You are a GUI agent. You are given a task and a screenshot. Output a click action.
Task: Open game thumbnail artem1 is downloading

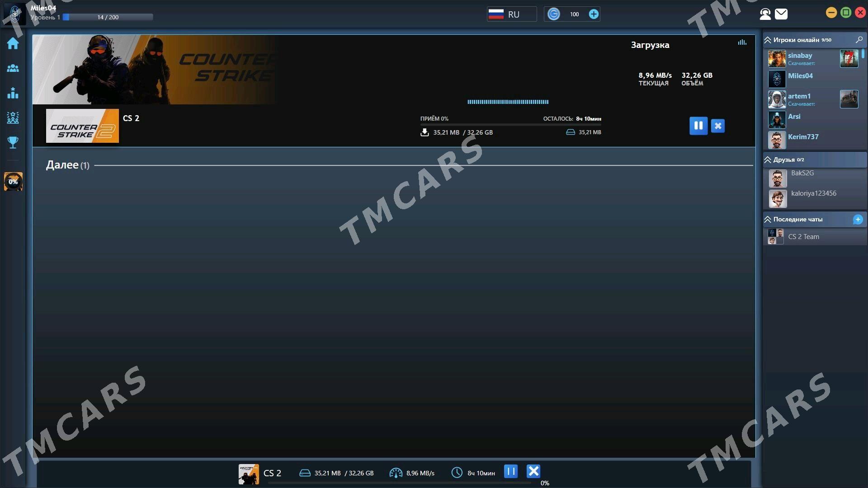click(849, 99)
